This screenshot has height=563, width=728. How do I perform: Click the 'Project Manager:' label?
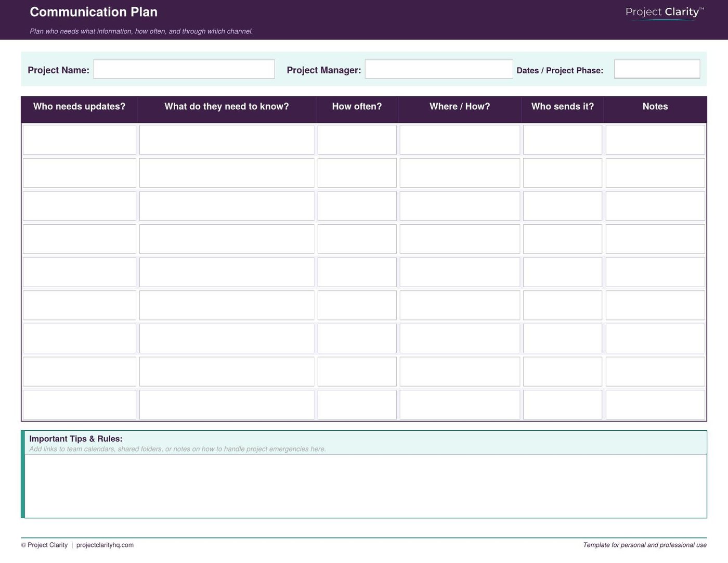(324, 70)
